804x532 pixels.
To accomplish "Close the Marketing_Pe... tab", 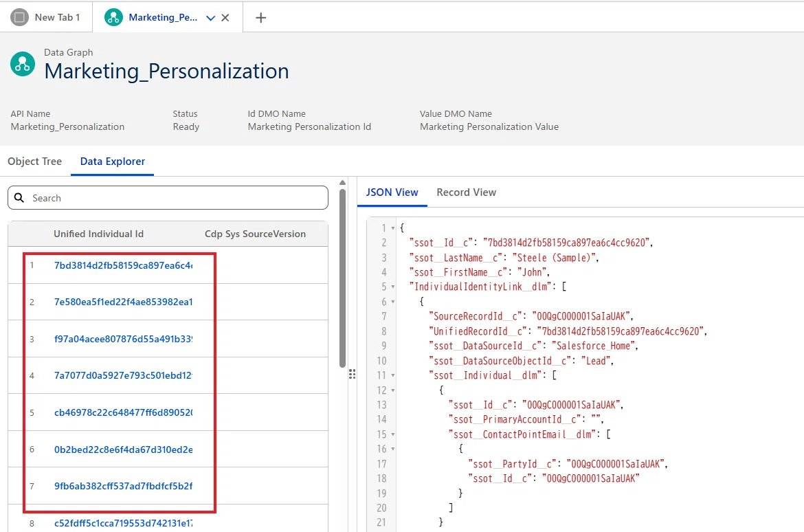I will point(225,18).
